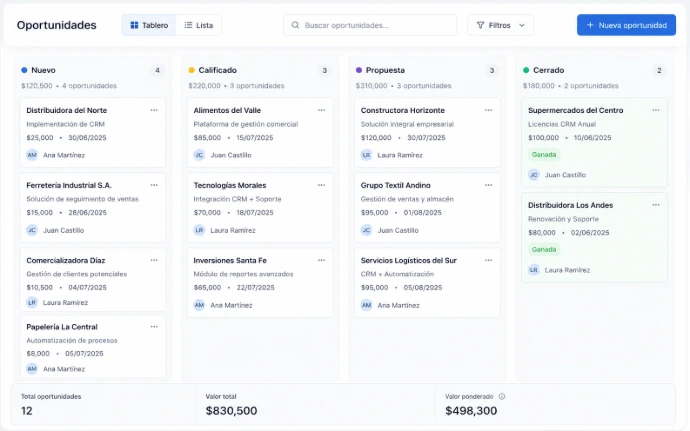
Task: Click the Nueva oportunidad button
Action: [x=626, y=25]
